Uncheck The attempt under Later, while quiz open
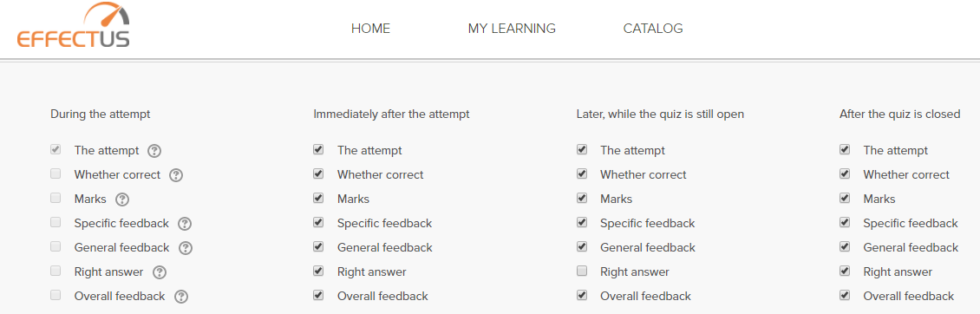Screen dimensions: 980x314 pyautogui.click(x=582, y=149)
